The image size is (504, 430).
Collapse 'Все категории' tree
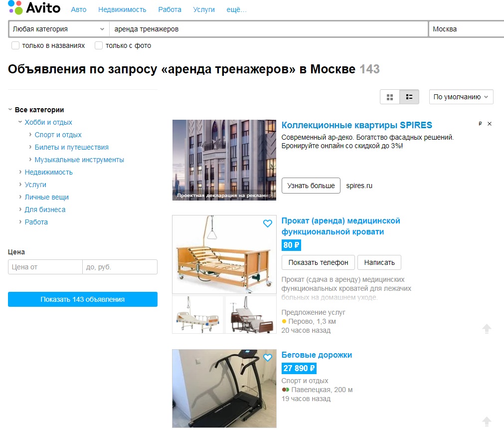[10, 110]
